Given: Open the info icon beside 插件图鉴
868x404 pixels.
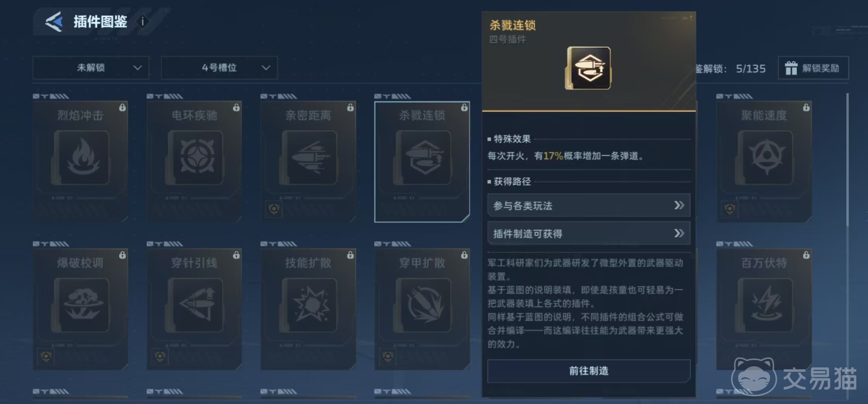Looking at the screenshot, I should 142,22.
